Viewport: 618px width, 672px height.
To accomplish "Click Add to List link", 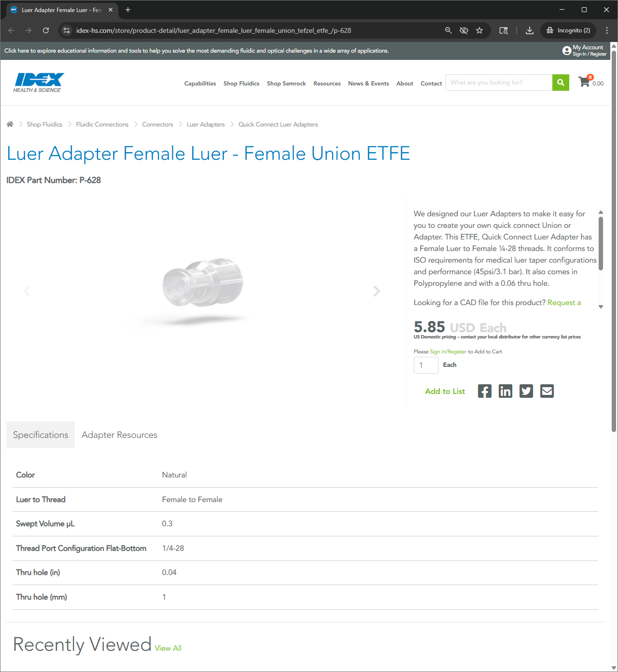I will 445,392.
